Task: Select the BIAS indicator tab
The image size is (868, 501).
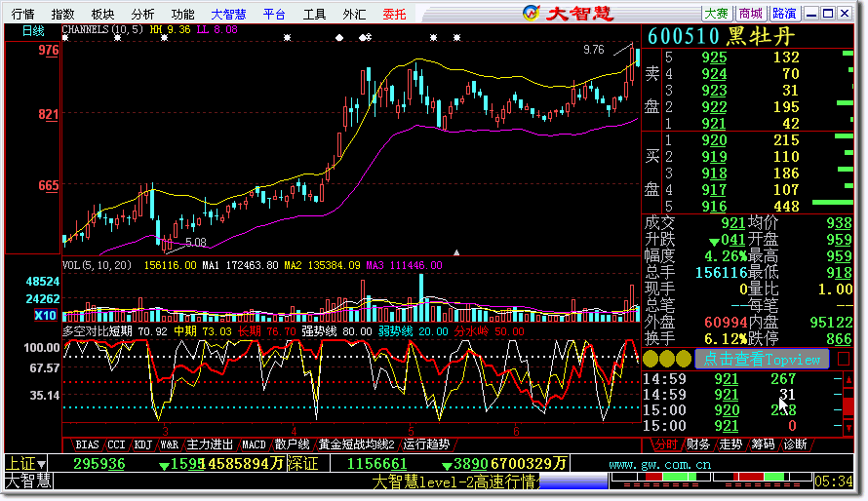Action: pos(87,444)
